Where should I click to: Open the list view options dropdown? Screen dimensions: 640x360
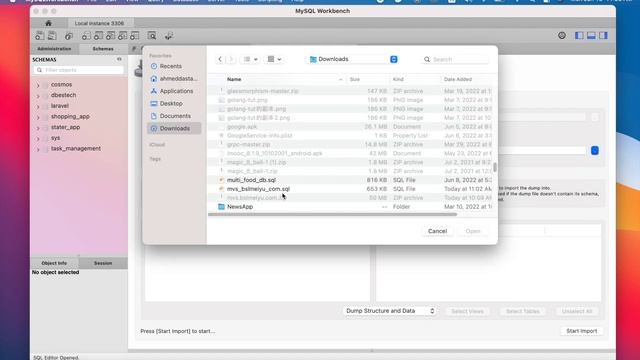pos(250,59)
